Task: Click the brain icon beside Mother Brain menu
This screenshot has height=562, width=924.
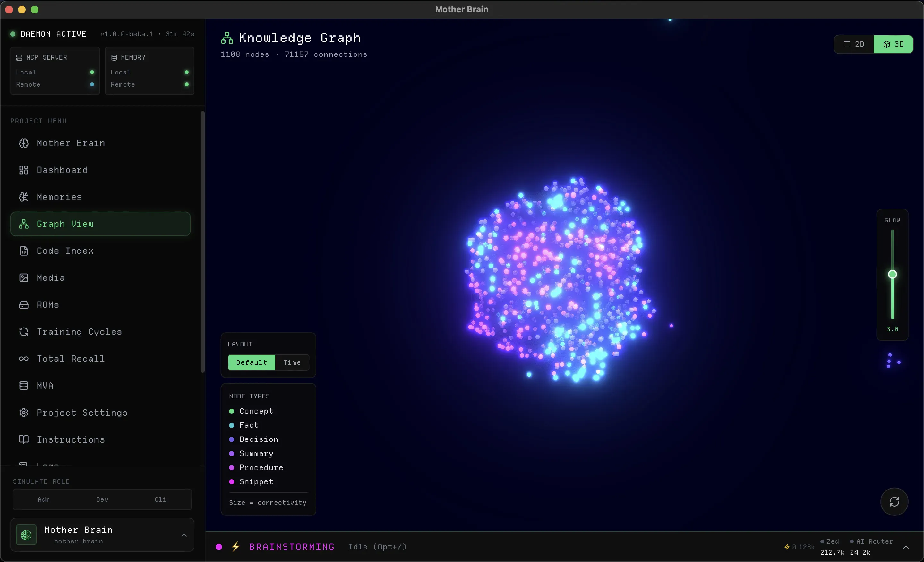Action: [x=24, y=143]
